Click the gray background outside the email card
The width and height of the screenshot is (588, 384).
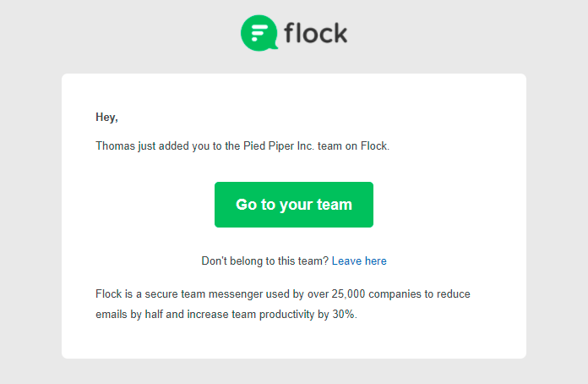(30, 188)
